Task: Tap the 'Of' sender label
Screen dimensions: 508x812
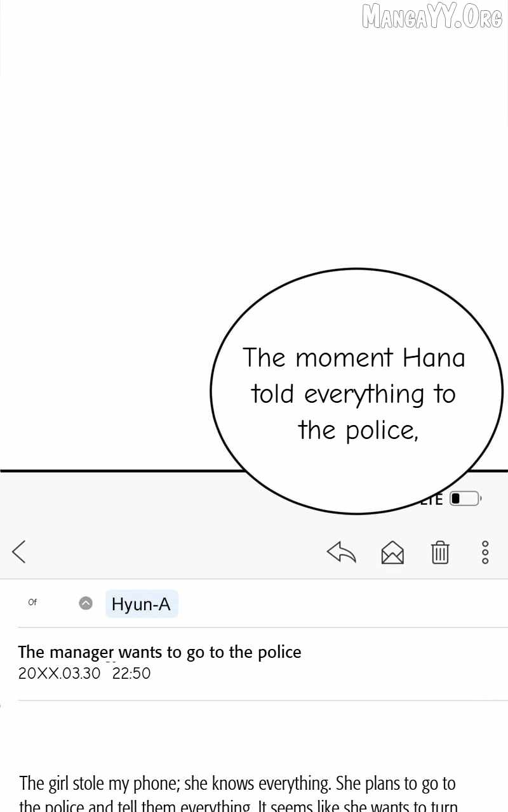Action: (32, 603)
